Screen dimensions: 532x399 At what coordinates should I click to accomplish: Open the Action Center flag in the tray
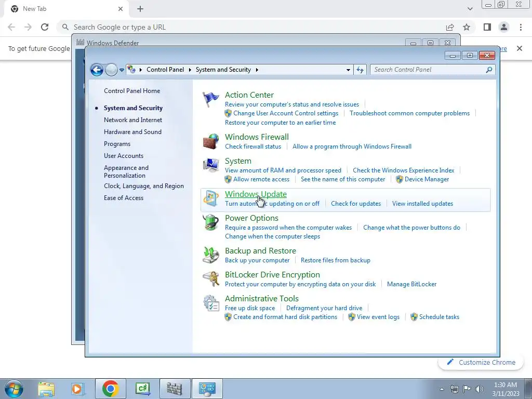click(x=467, y=389)
